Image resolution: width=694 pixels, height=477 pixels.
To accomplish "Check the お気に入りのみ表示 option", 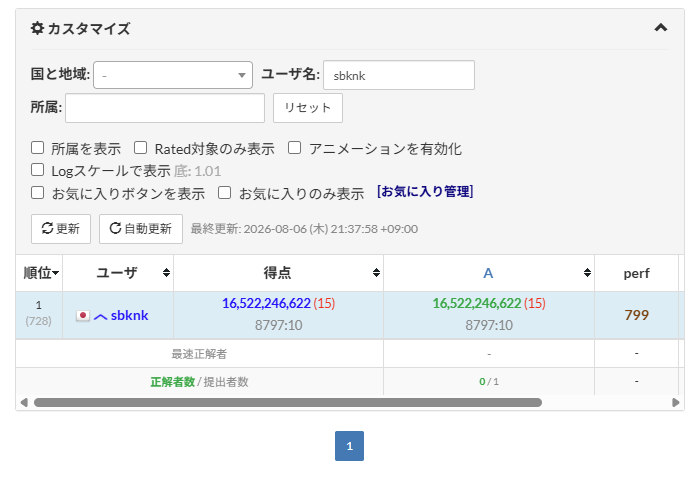I will tap(224, 193).
